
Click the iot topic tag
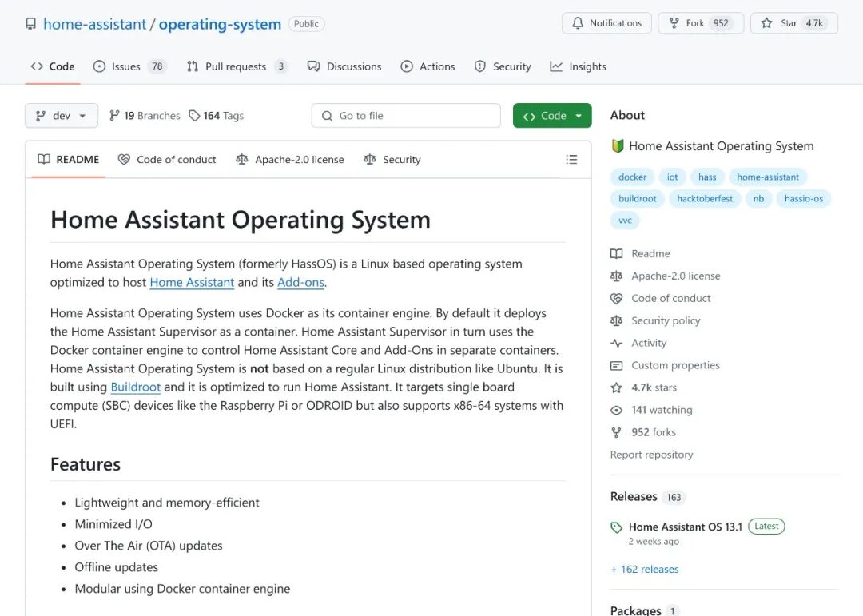tap(673, 177)
